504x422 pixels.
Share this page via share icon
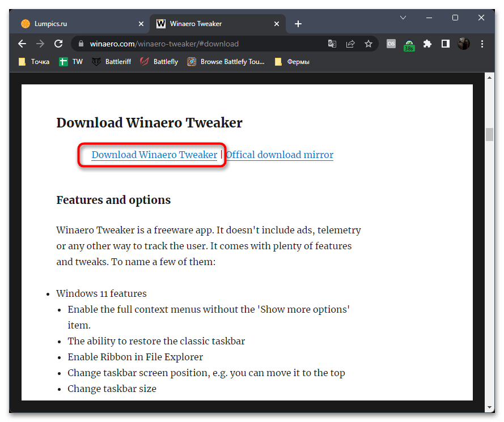(350, 44)
